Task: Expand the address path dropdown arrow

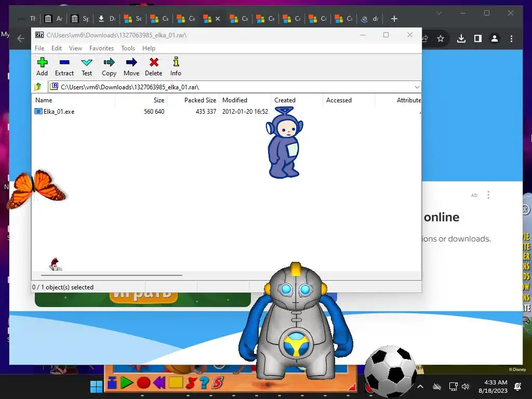Action: click(x=417, y=87)
